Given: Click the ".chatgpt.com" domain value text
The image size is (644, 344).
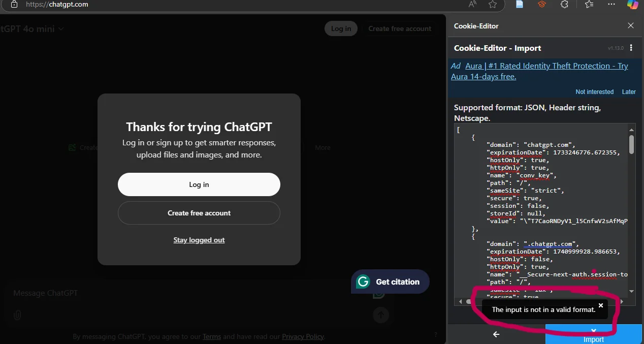Looking at the screenshot, I should [x=551, y=244].
